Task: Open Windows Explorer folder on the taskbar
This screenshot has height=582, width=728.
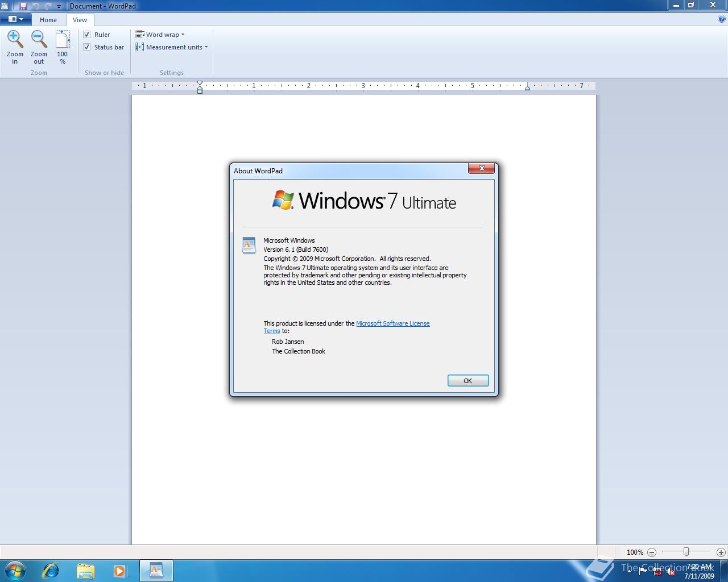Action: (x=85, y=570)
